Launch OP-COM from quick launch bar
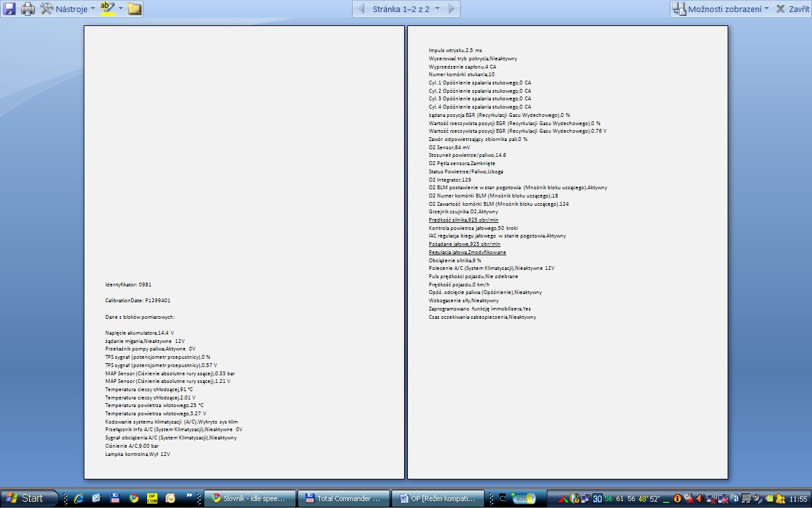The width and height of the screenshot is (812, 508). (152, 498)
